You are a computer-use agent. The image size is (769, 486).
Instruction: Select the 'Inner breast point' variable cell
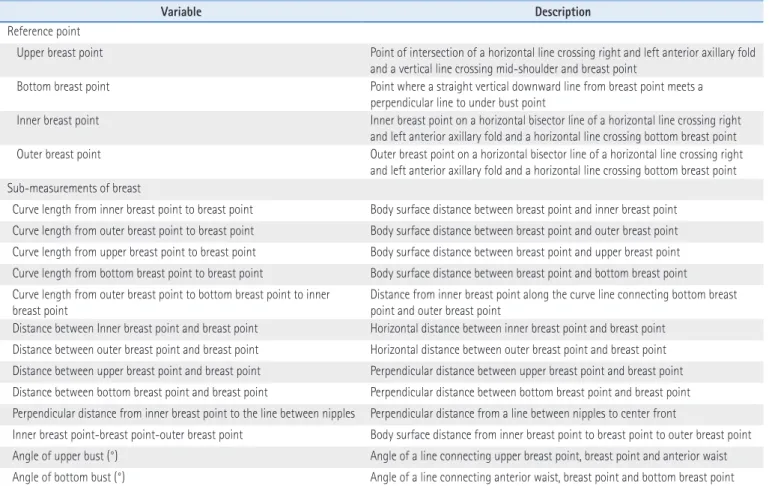[x=58, y=120]
